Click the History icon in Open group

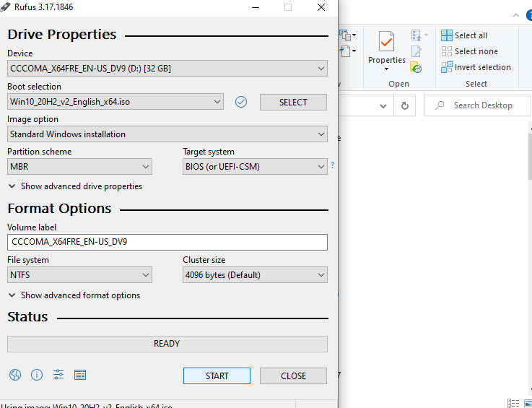(x=417, y=67)
